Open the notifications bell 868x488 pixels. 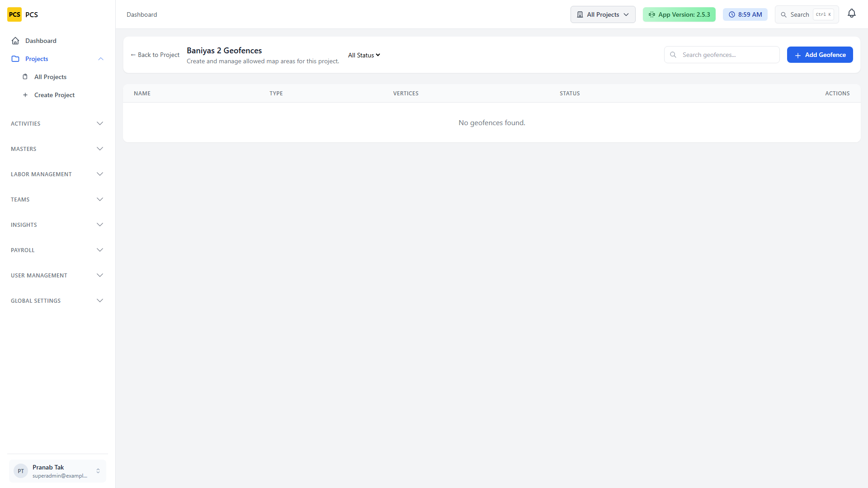point(852,14)
